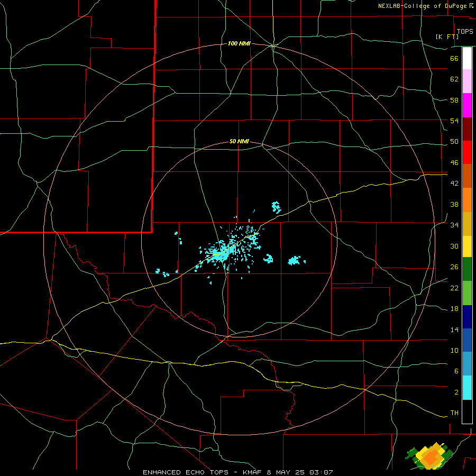Click the '38' legend value
This screenshot has height=476, width=476.
click(454, 204)
